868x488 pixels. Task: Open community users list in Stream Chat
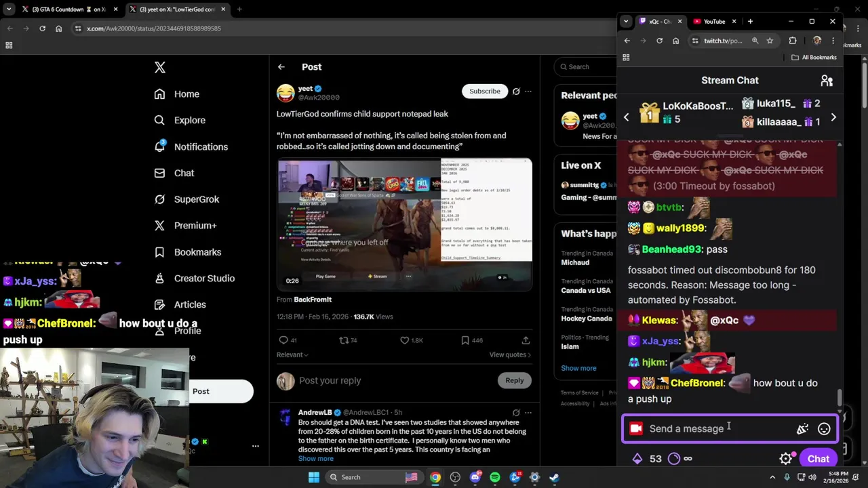[827, 81]
